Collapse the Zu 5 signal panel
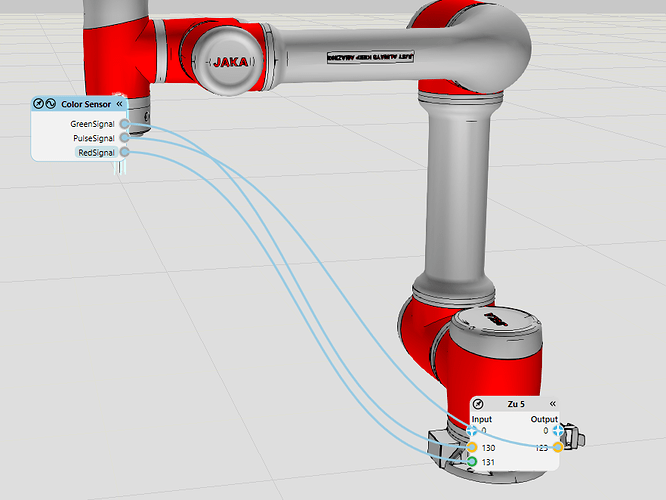666x500 pixels. pos(552,404)
